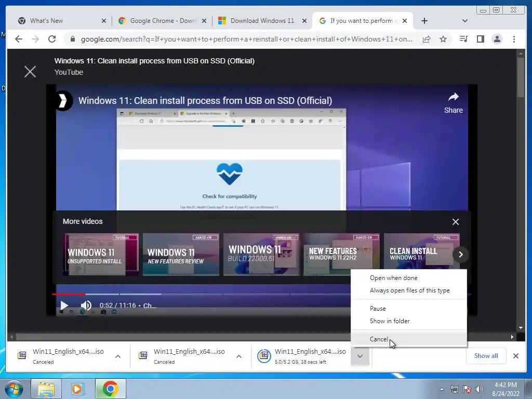
Task: Click the vertical page scrollbar thumb
Action: 521,77
